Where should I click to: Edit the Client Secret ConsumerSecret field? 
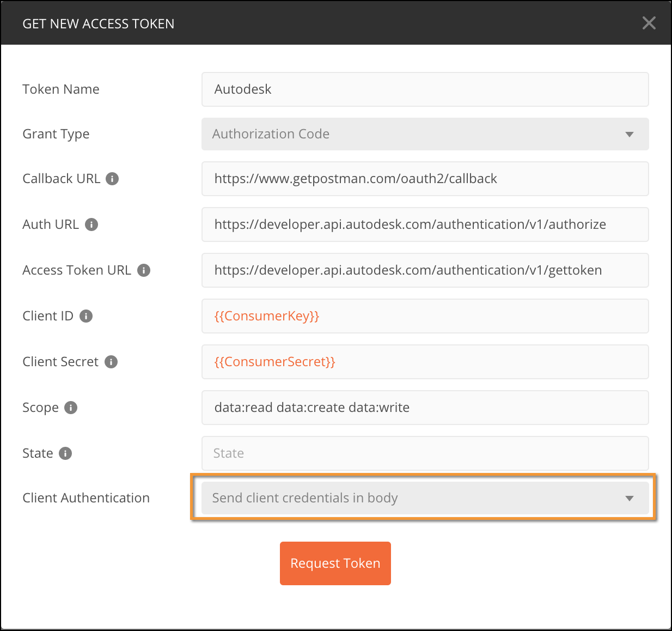coord(425,362)
